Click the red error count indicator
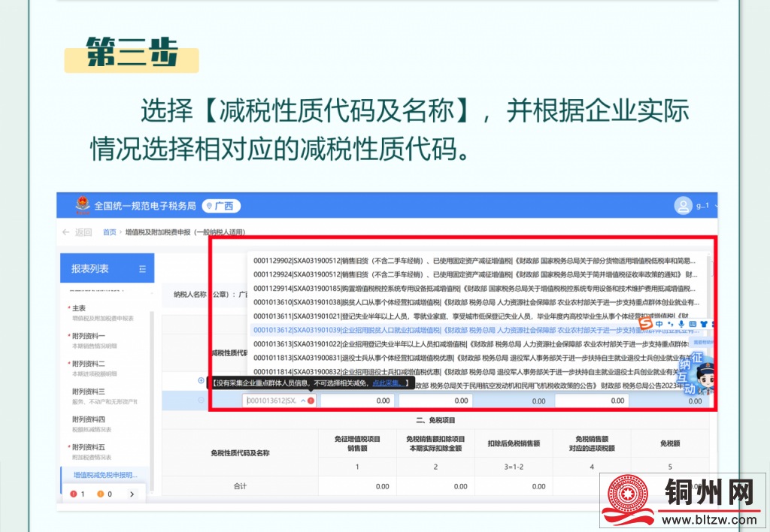This screenshot has width=770, height=532. [77, 494]
